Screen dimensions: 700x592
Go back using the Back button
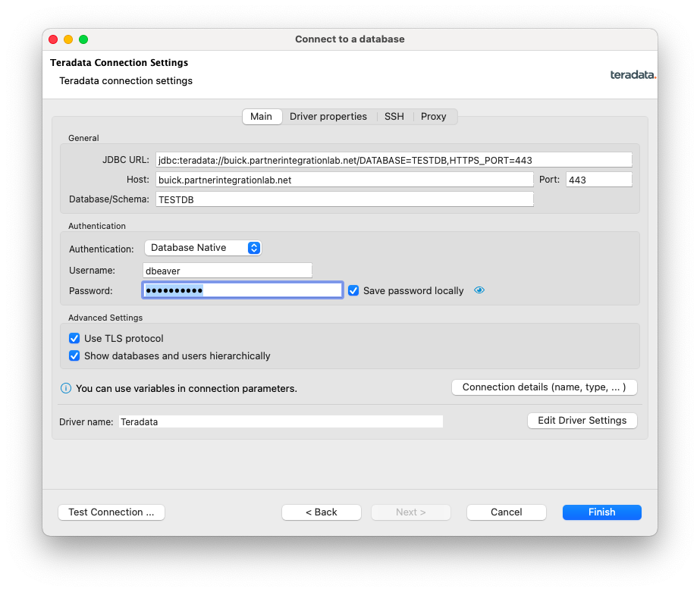click(321, 512)
